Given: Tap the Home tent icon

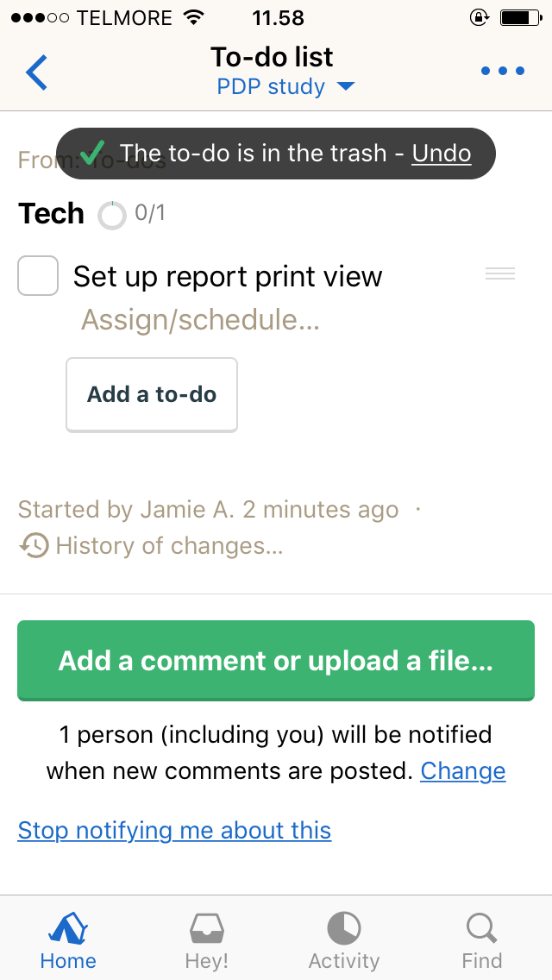Looking at the screenshot, I should [x=68, y=930].
